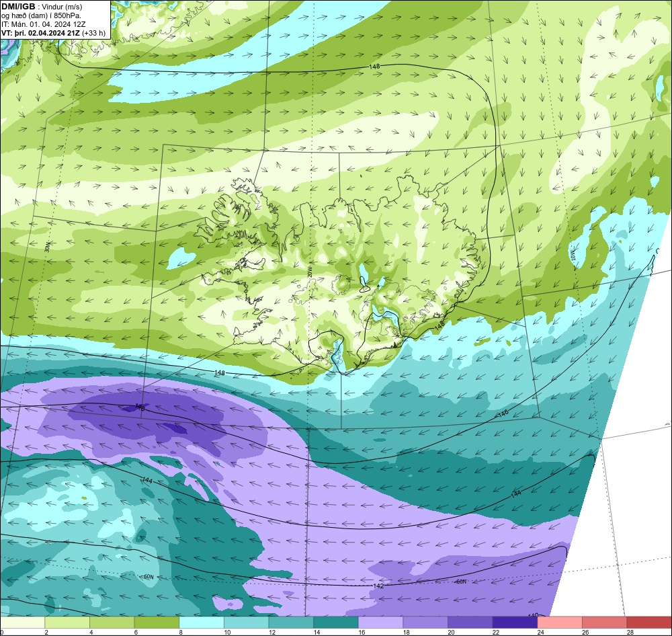Image resolution: width=672 pixels, height=636 pixels.
Task: Click the 20–22 m/s violet legend swatch
Action: pyautogui.click(x=470, y=623)
